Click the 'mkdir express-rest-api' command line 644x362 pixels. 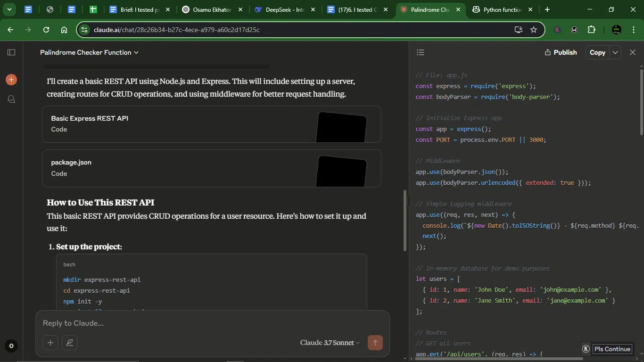[x=102, y=280]
